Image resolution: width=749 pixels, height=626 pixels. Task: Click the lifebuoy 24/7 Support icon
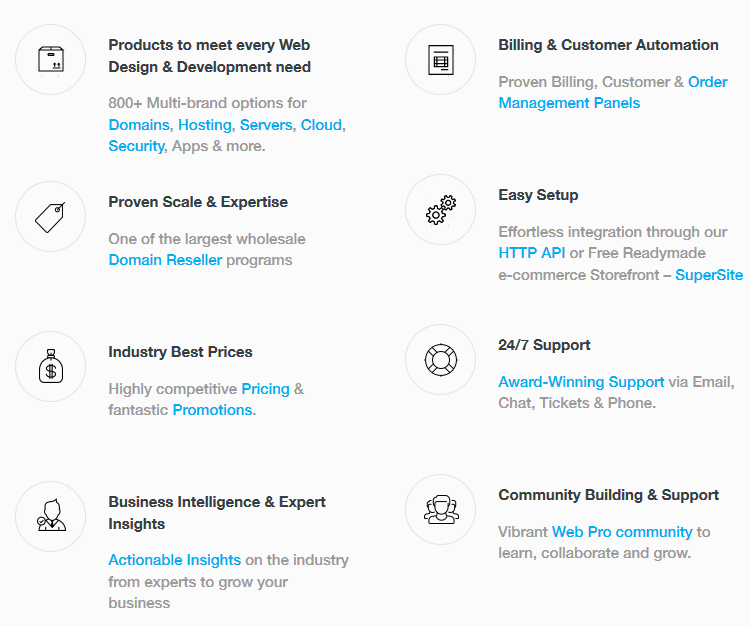(440, 360)
